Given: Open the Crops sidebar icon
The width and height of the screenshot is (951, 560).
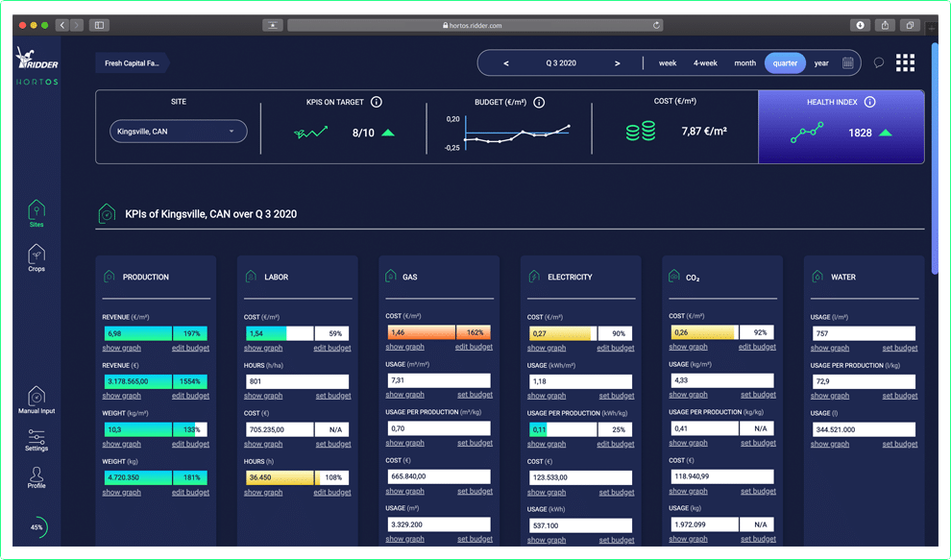Looking at the screenshot, I should [x=36, y=257].
